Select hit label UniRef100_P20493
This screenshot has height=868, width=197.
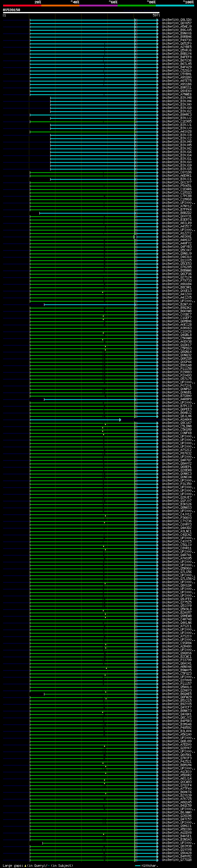(x=176, y=375)
